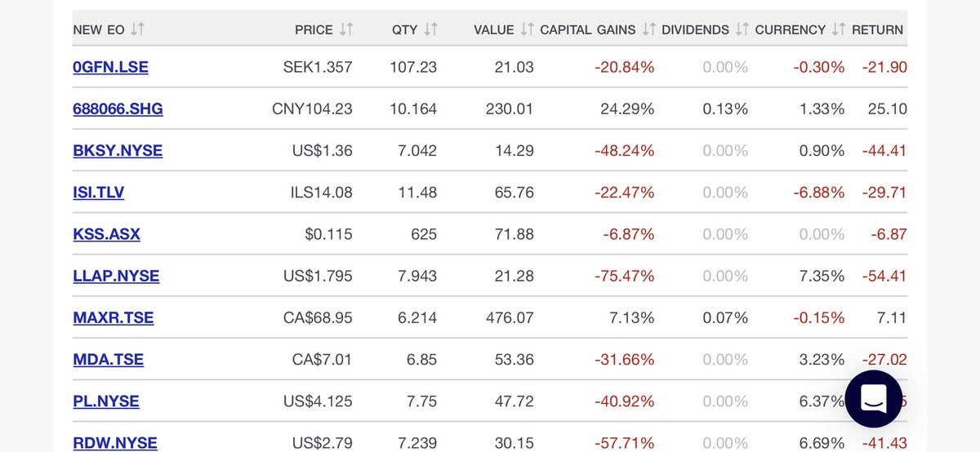
Task: Click the currency value 1.33%
Action: pos(822,109)
